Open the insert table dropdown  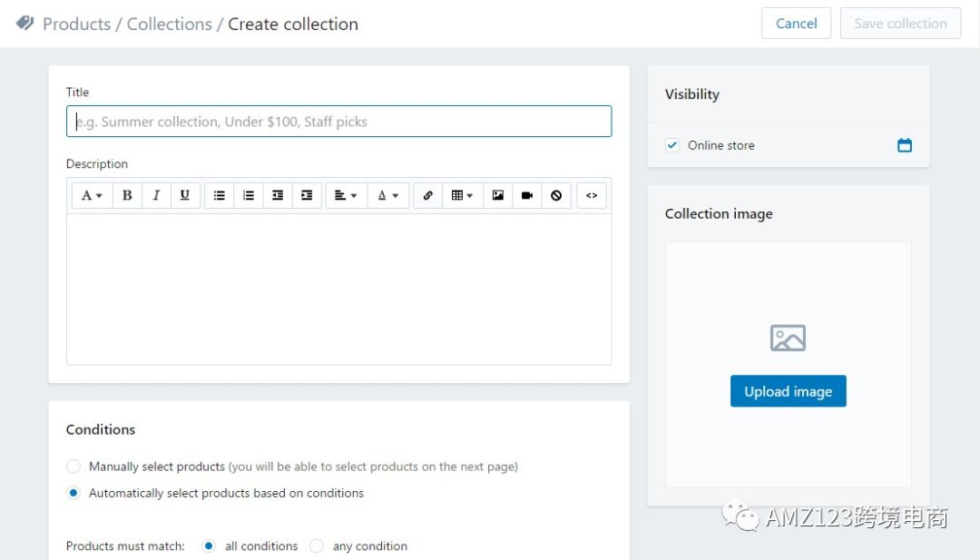pos(463,196)
